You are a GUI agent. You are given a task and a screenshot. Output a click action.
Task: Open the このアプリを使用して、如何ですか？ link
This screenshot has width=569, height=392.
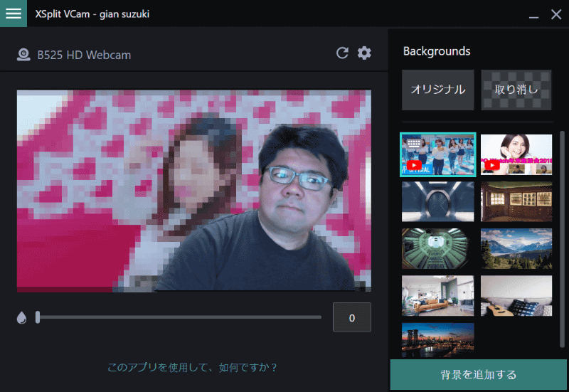(192, 367)
